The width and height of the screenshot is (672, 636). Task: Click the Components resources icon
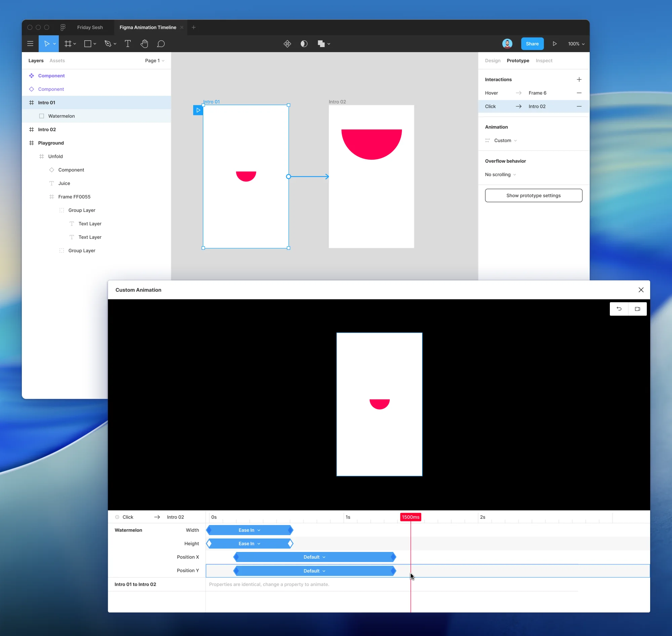tap(287, 44)
